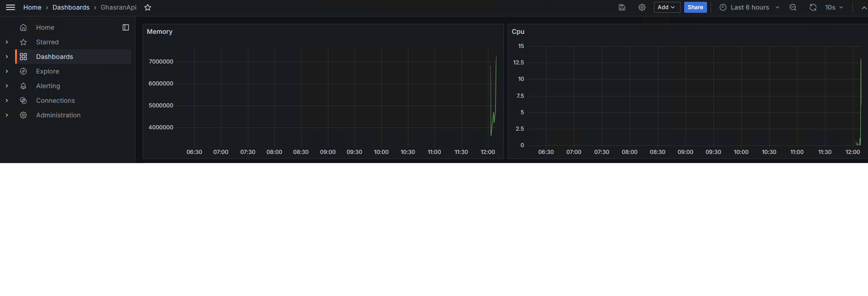Click the 09:00 x-axis label in Memory panel
This screenshot has width=868, height=296.
click(328, 152)
